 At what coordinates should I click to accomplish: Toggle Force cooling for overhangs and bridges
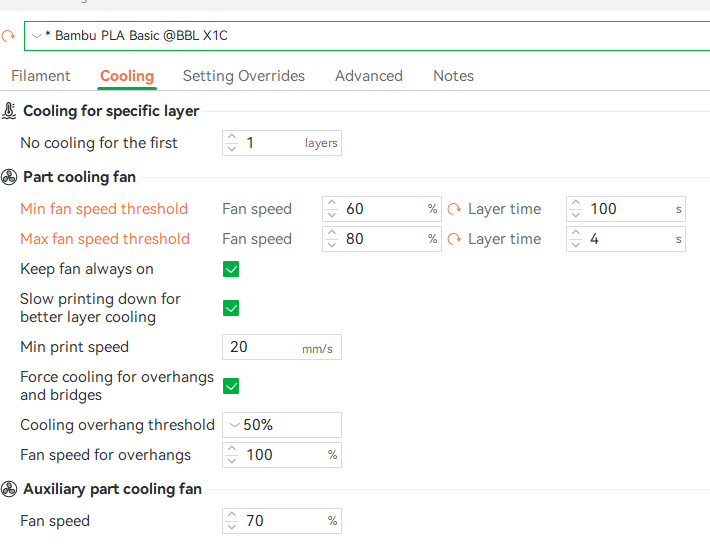[x=231, y=386]
